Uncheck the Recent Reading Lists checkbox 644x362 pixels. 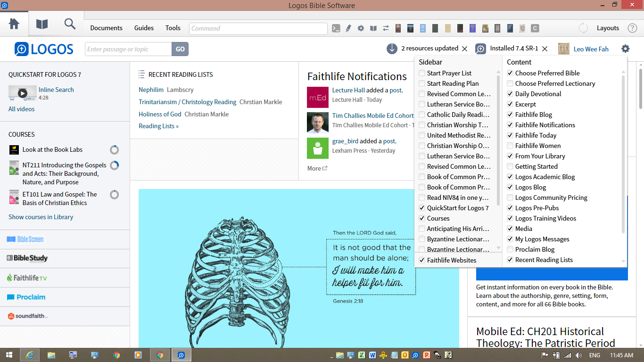(x=510, y=260)
